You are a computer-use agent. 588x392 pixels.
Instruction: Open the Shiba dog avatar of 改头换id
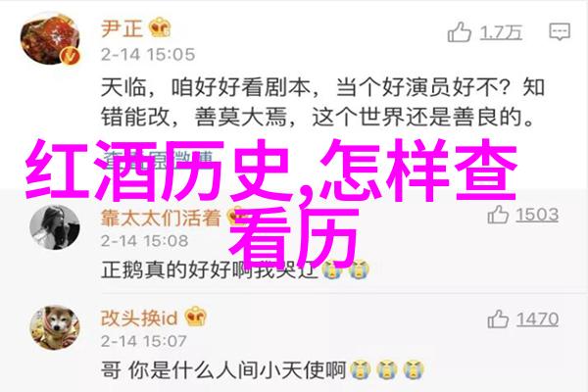55,327
